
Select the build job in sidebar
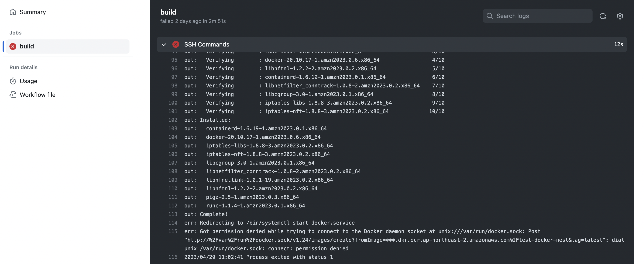click(27, 46)
